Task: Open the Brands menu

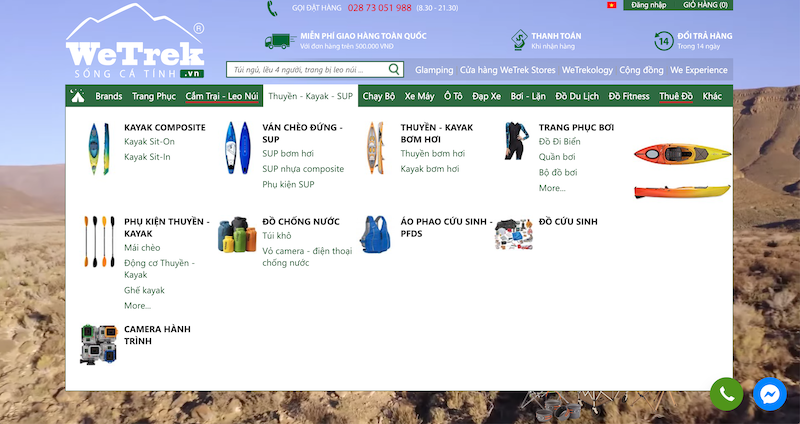Action: pyautogui.click(x=109, y=96)
